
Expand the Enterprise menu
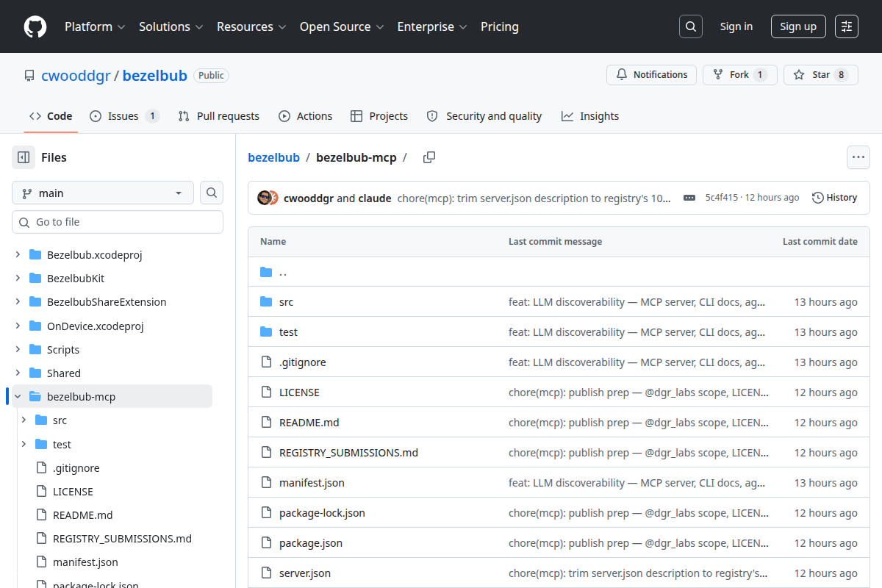pyautogui.click(x=432, y=26)
